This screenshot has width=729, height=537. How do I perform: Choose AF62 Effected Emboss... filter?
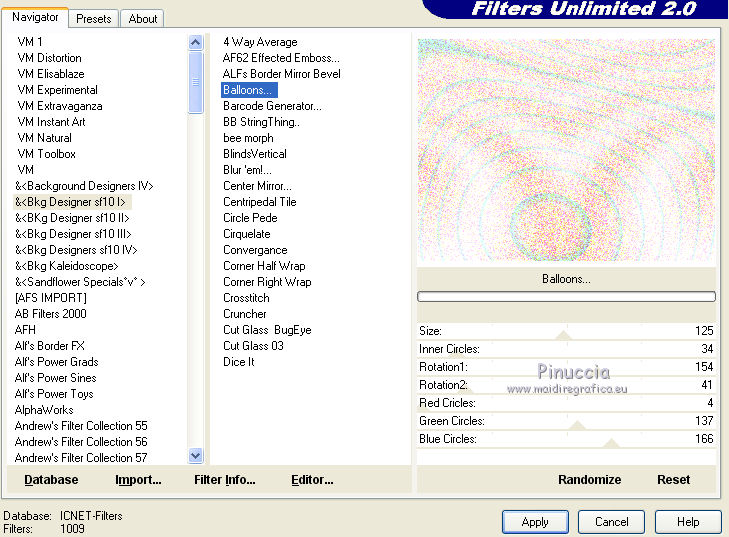(281, 58)
